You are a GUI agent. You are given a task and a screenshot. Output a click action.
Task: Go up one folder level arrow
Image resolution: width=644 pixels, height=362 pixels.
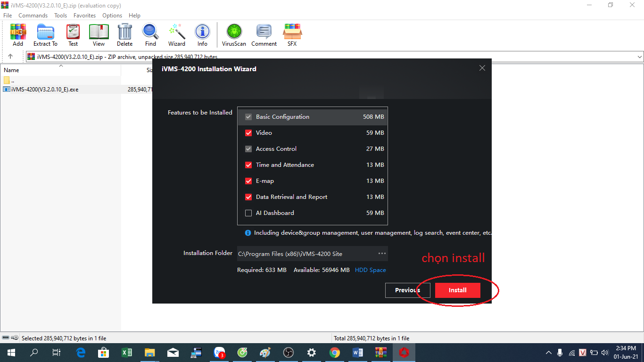(x=10, y=57)
